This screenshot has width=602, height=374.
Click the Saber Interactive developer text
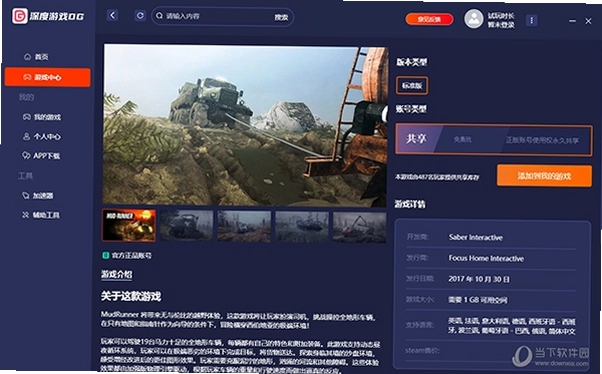(476, 237)
